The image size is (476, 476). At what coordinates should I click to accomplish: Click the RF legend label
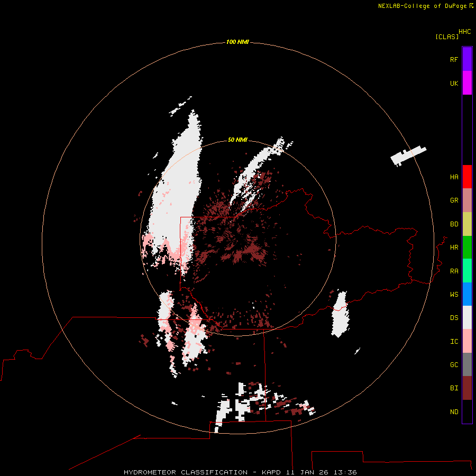coord(454,59)
